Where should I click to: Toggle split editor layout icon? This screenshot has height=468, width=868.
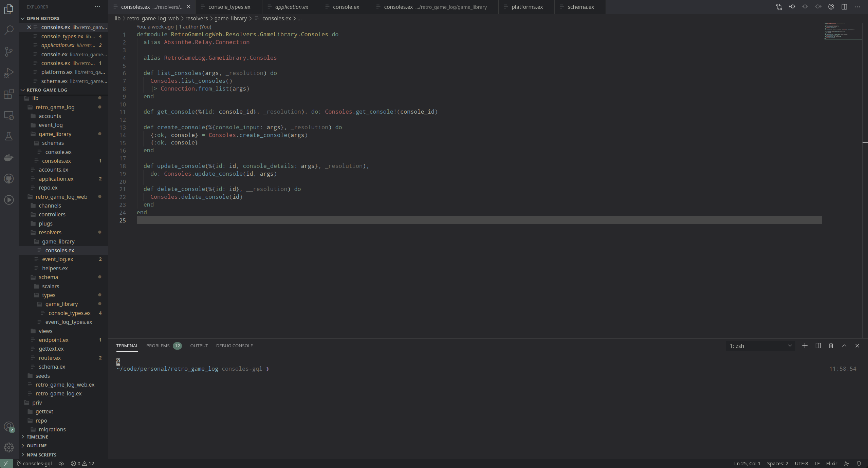(844, 7)
